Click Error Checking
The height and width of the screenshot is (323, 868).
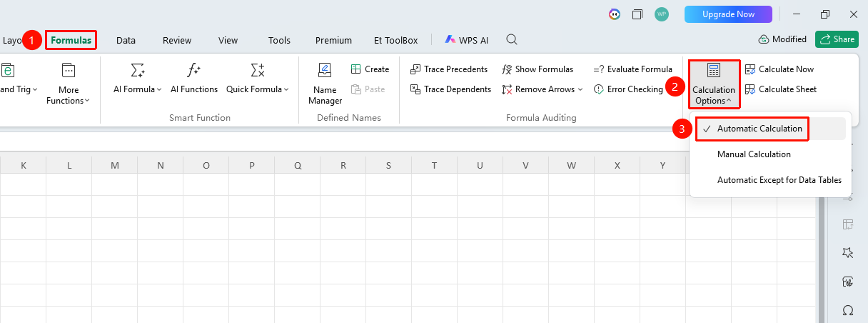click(x=628, y=89)
